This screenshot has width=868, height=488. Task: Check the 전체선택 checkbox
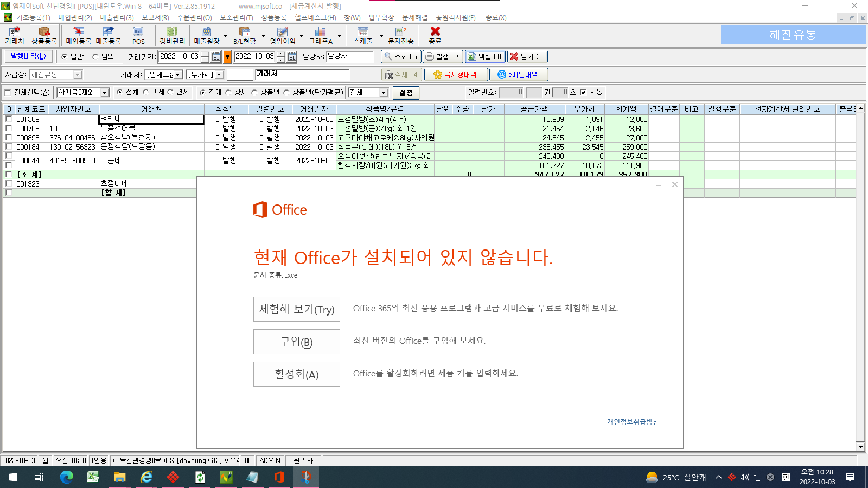tap(8, 93)
